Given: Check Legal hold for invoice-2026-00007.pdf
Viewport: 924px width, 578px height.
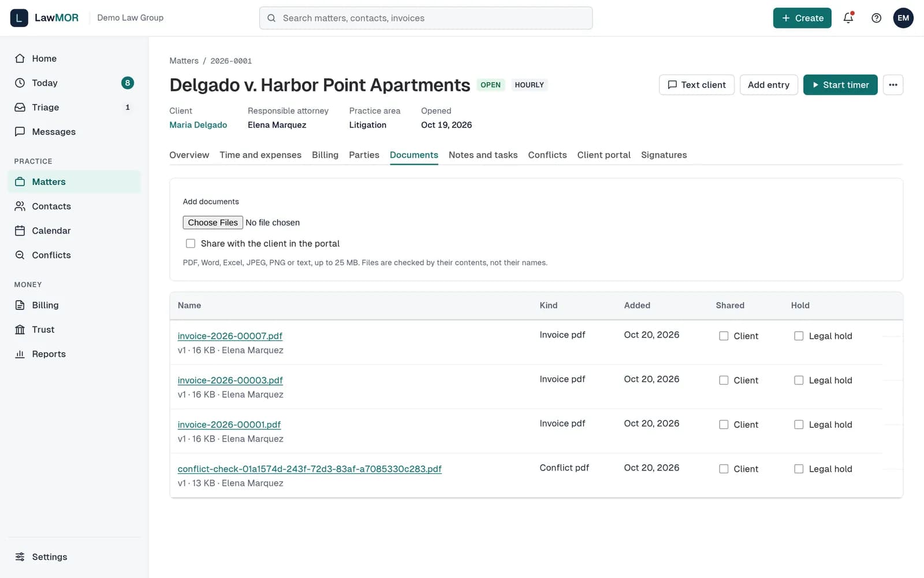Looking at the screenshot, I should (x=799, y=336).
